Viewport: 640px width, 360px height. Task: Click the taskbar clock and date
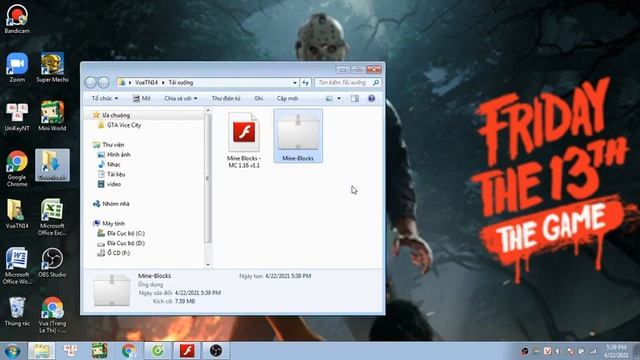(616, 351)
